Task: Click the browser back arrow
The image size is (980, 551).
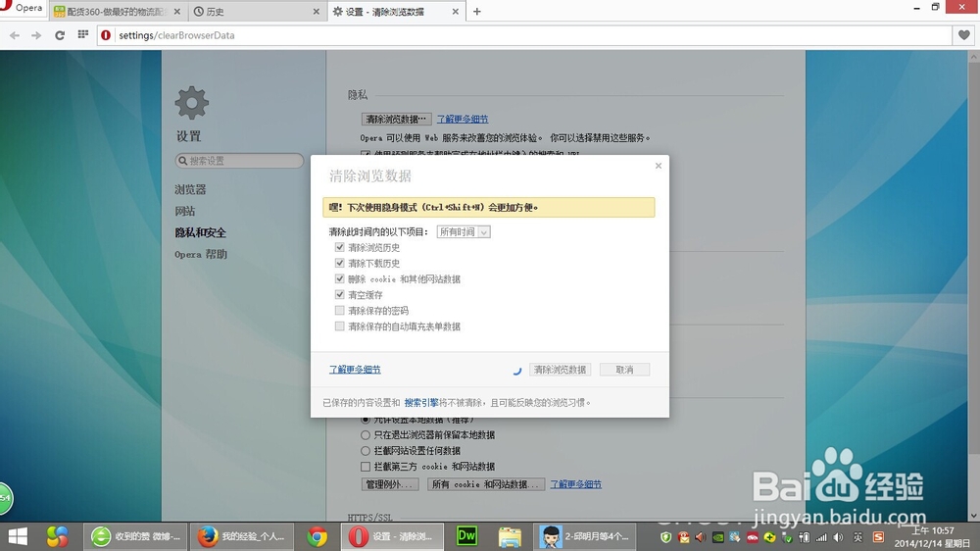Action: coord(15,35)
